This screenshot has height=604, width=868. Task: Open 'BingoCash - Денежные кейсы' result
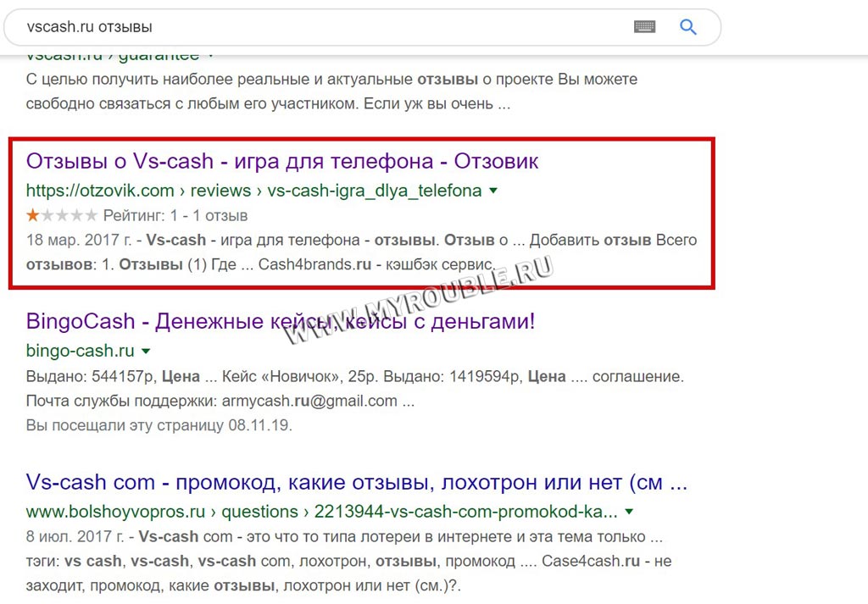click(280, 321)
